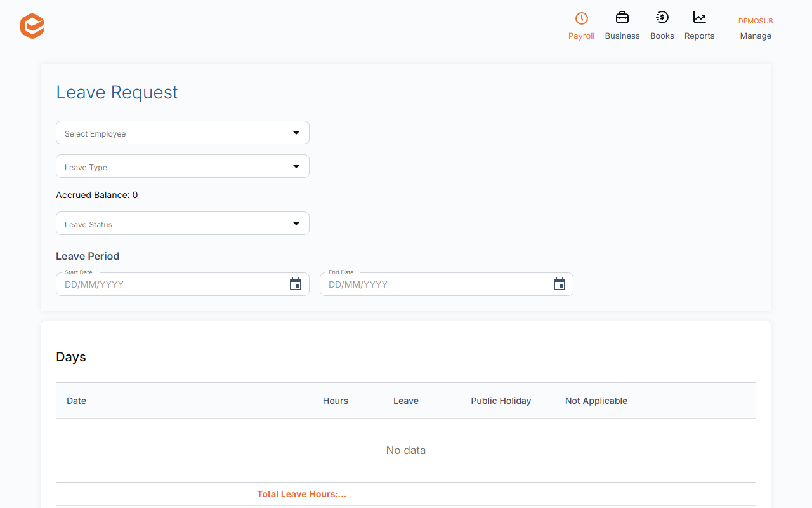Click the No data table message
The height and width of the screenshot is (508, 812).
(x=406, y=450)
